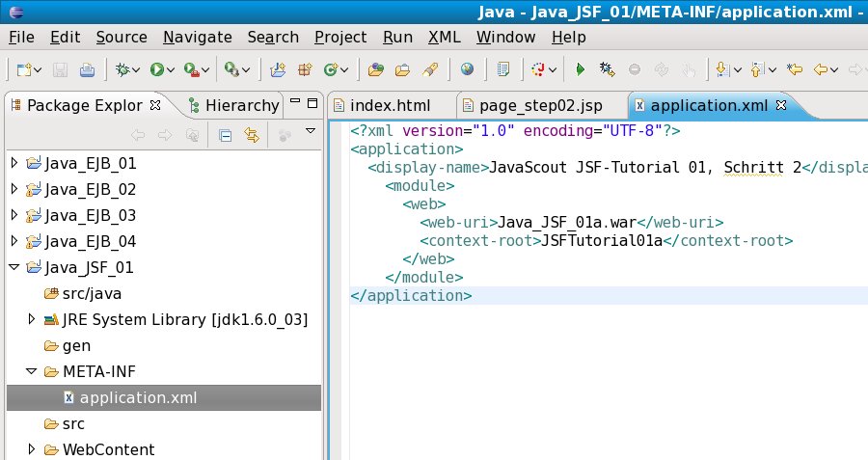Viewport: 868px width, 460px height.
Task: Toggle Link with Editor in Package Explorer
Action: (252, 134)
